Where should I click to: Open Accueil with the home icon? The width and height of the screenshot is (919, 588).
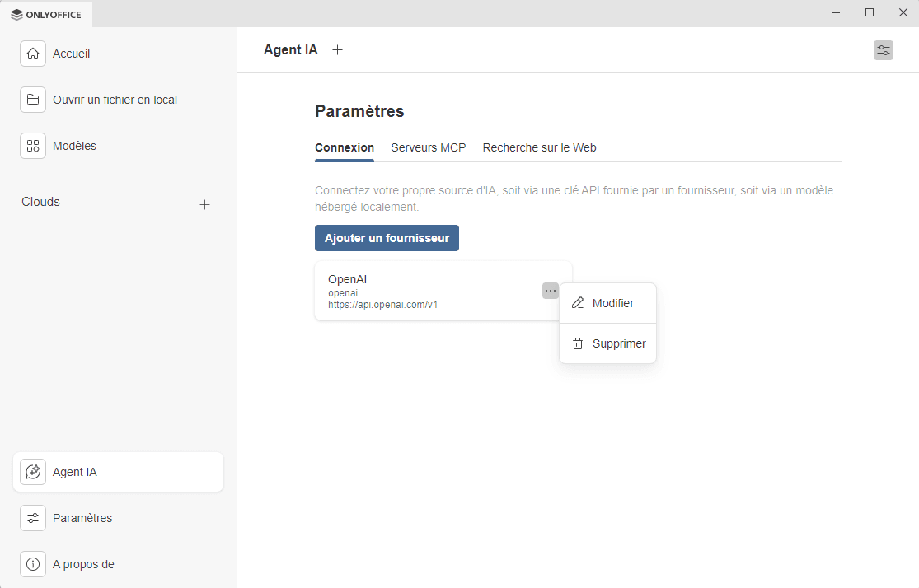click(33, 53)
